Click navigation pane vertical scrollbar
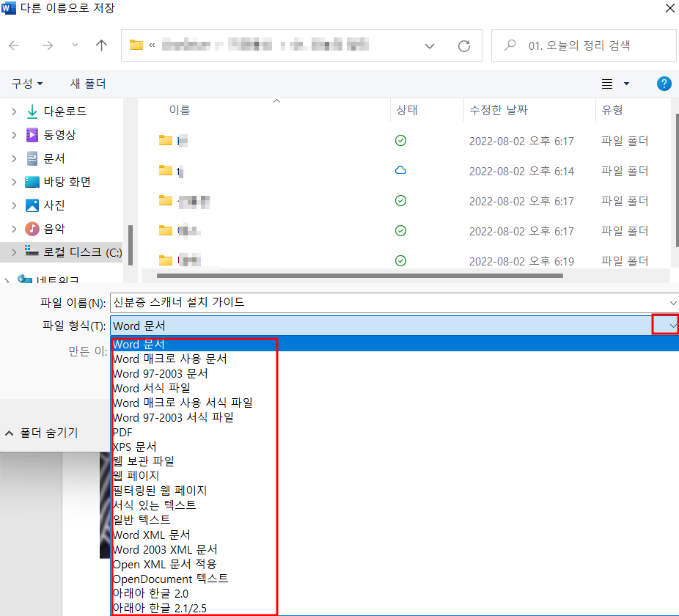 tap(130, 245)
